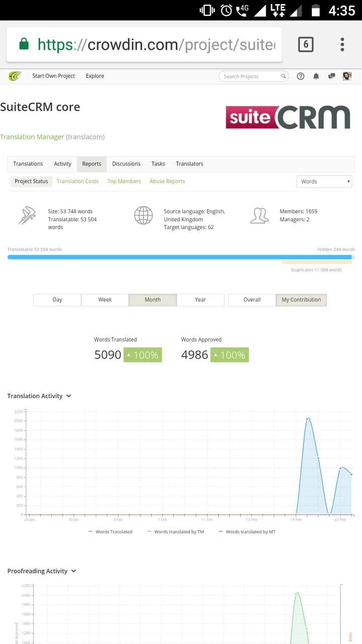Click the Crowdin logo icon

coord(15,76)
